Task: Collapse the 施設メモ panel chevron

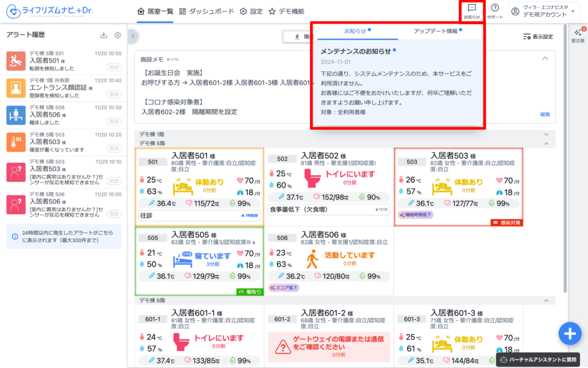Action: click(x=546, y=59)
